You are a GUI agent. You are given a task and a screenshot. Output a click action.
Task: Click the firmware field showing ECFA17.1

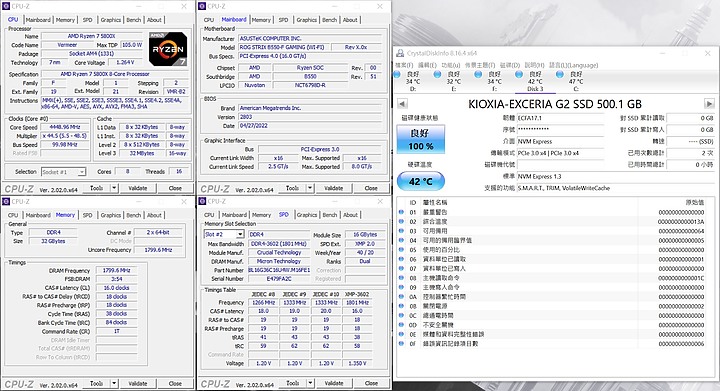tap(560, 118)
